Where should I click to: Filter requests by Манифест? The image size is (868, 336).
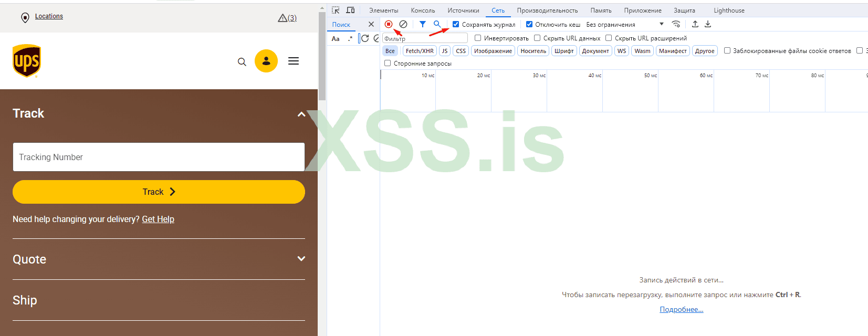pos(673,51)
